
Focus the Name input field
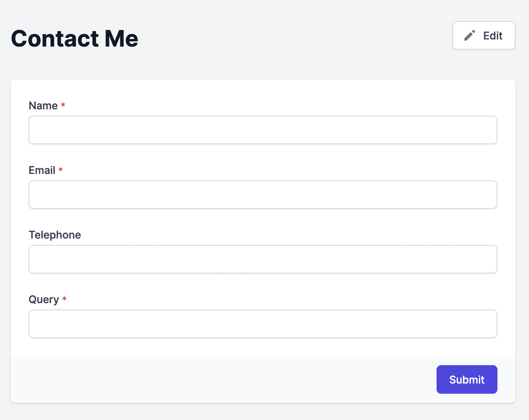(263, 130)
